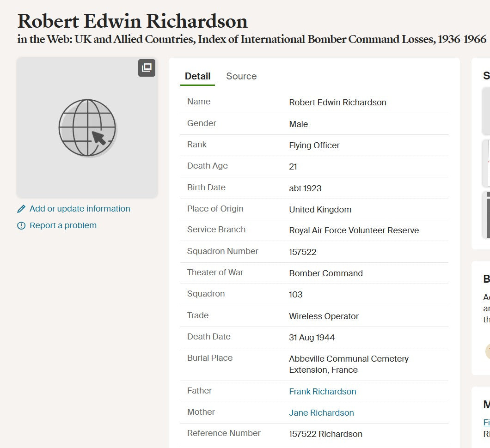Click the dark third thumbnail at right edge

(487, 215)
